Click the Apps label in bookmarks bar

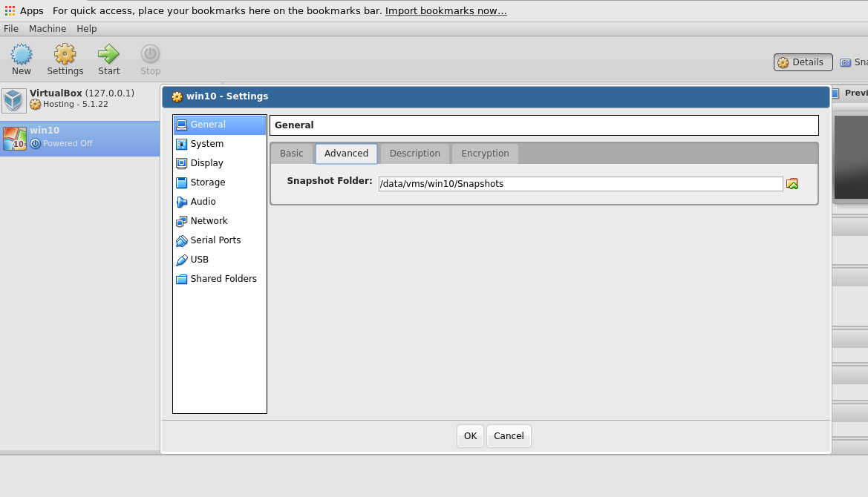(31, 11)
